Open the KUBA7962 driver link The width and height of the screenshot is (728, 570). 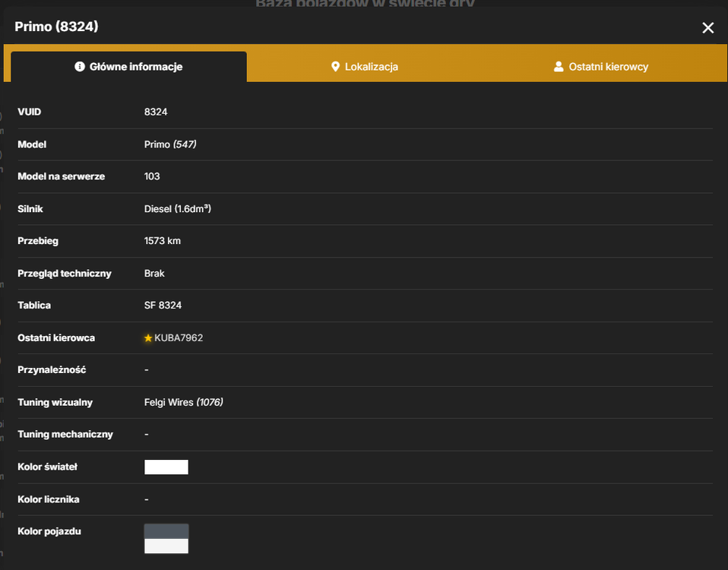(x=179, y=338)
